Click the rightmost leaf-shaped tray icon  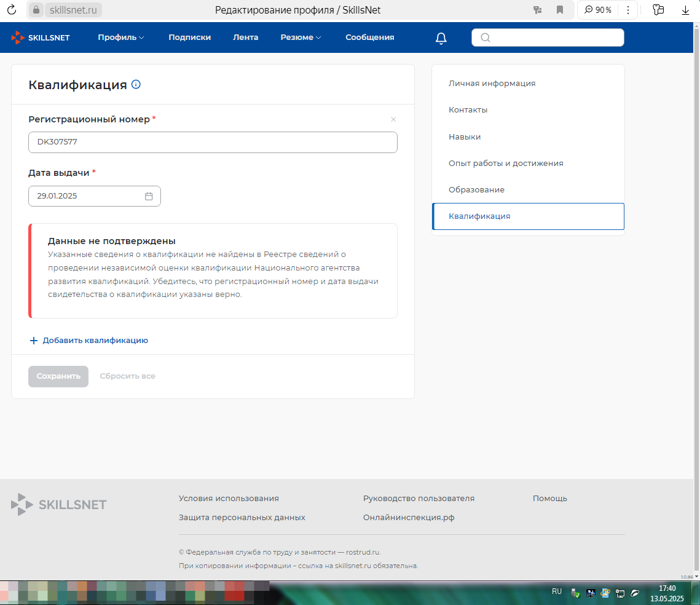tap(635, 593)
